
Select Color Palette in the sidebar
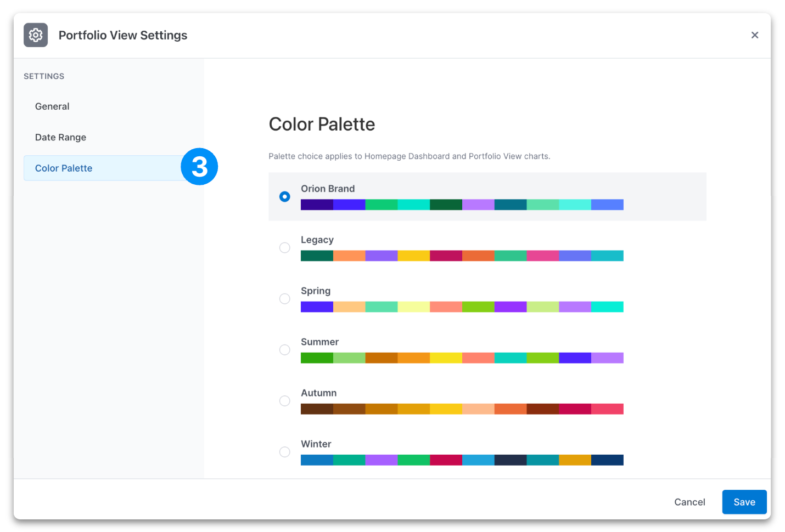click(x=63, y=168)
